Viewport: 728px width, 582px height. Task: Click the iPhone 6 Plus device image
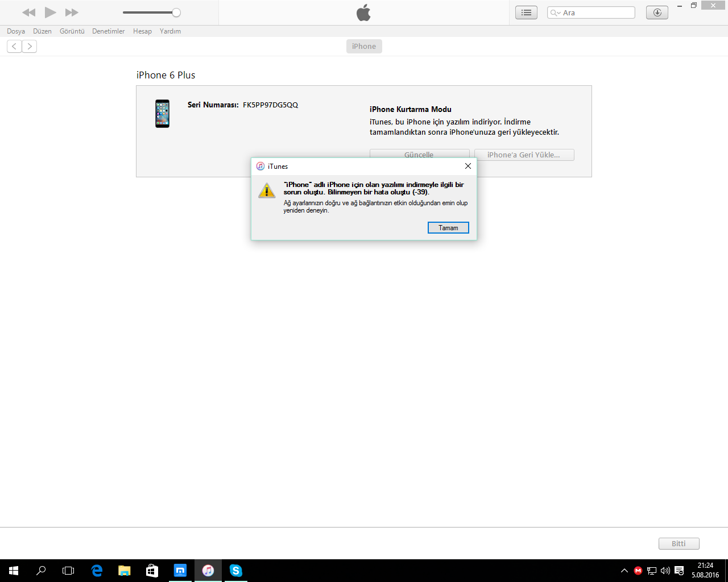coord(163,114)
